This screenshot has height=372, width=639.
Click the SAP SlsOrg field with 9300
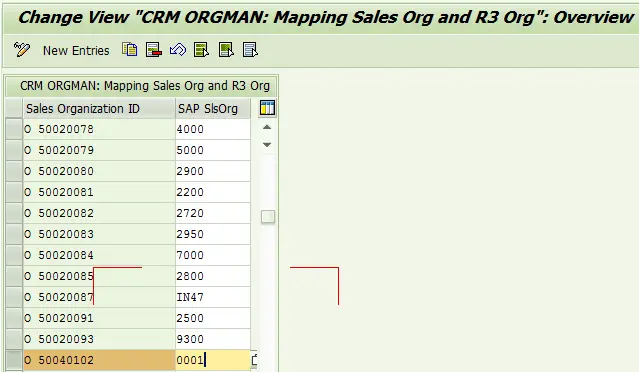click(x=213, y=339)
